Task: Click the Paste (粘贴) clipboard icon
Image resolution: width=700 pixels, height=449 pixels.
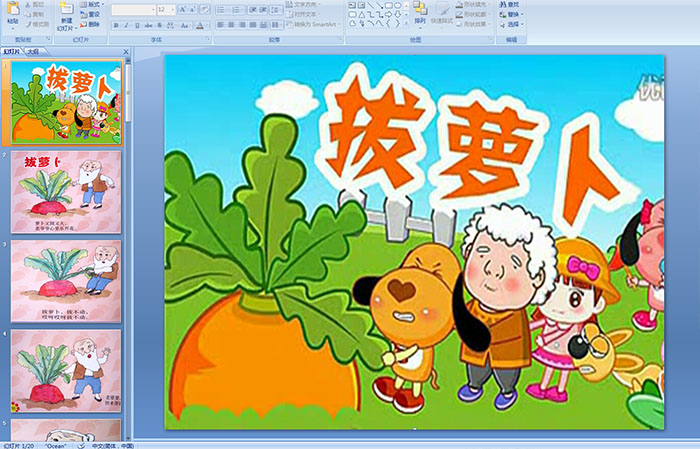Action: pyautogui.click(x=13, y=9)
